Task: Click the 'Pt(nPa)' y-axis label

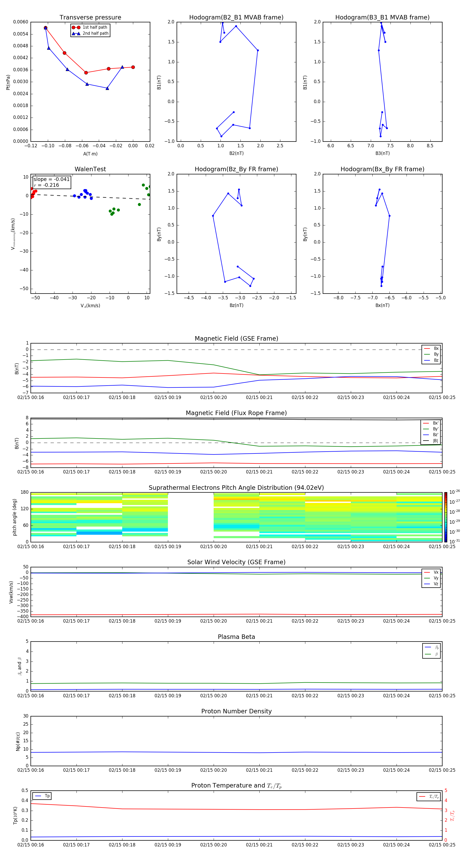Action: coord(8,82)
